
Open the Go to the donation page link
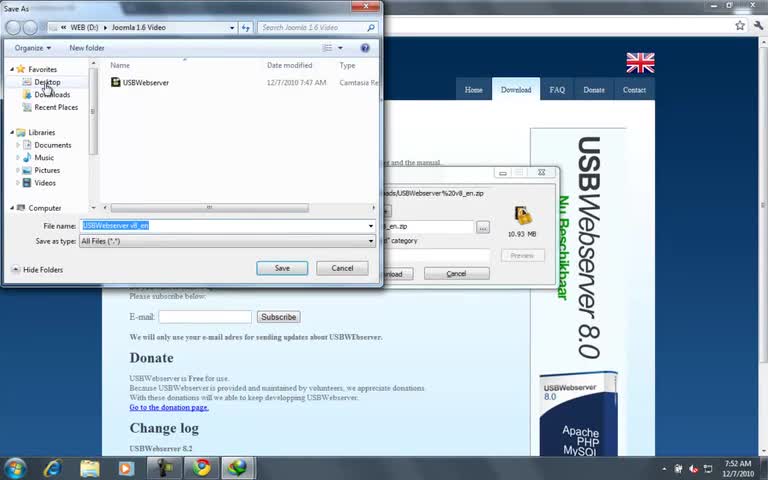click(169, 408)
